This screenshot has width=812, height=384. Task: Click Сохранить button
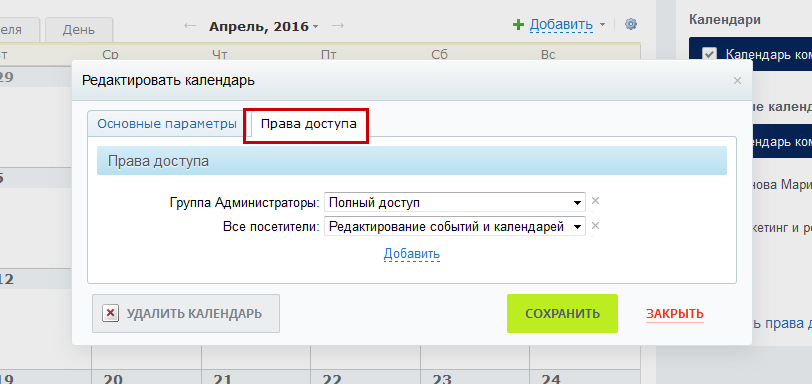point(562,314)
